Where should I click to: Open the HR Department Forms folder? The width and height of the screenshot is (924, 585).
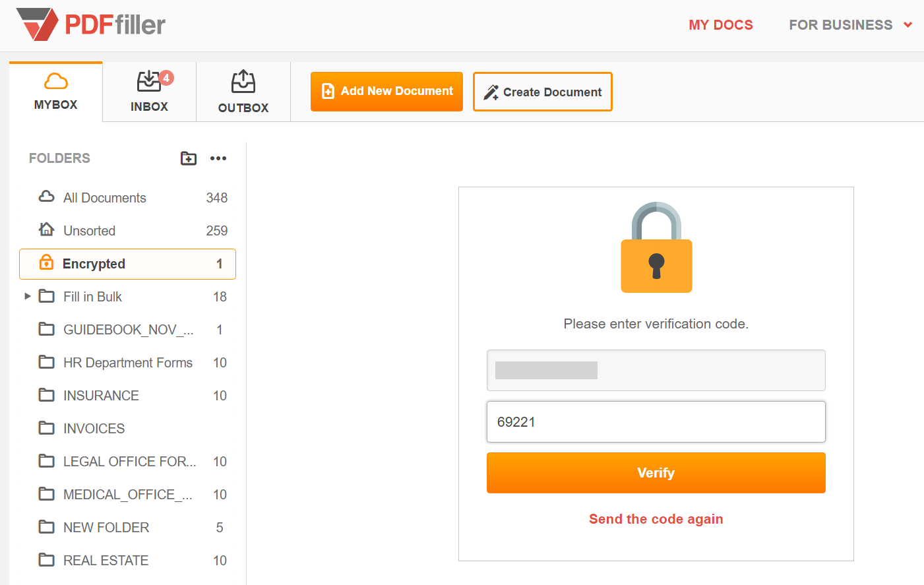(x=127, y=363)
